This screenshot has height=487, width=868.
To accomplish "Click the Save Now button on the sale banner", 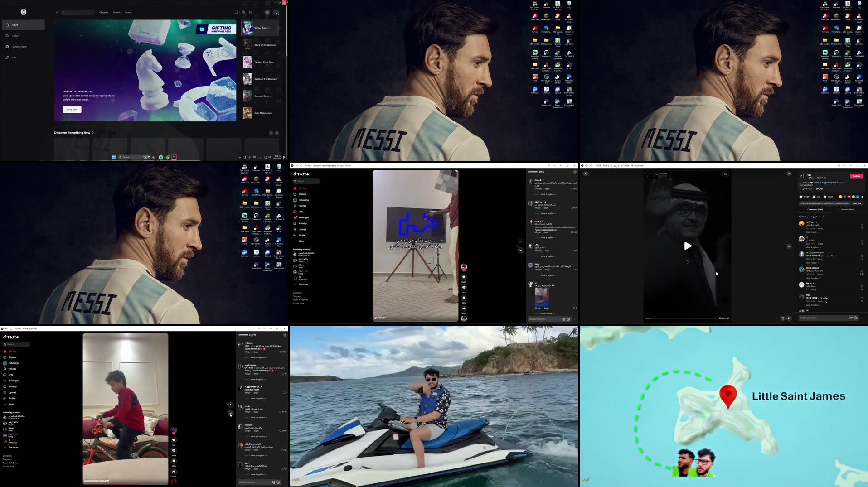I will 72,109.
